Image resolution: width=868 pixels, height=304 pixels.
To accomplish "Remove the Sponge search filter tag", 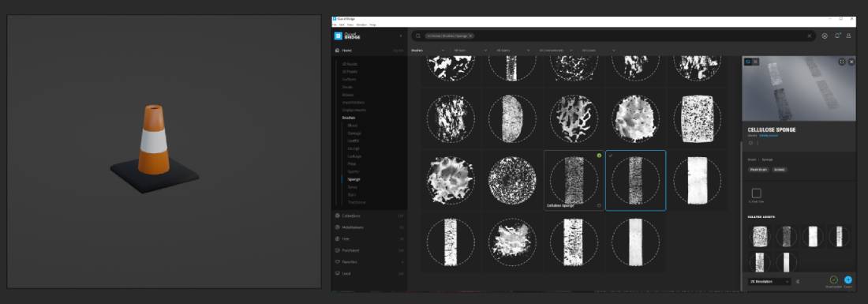I will [x=470, y=36].
